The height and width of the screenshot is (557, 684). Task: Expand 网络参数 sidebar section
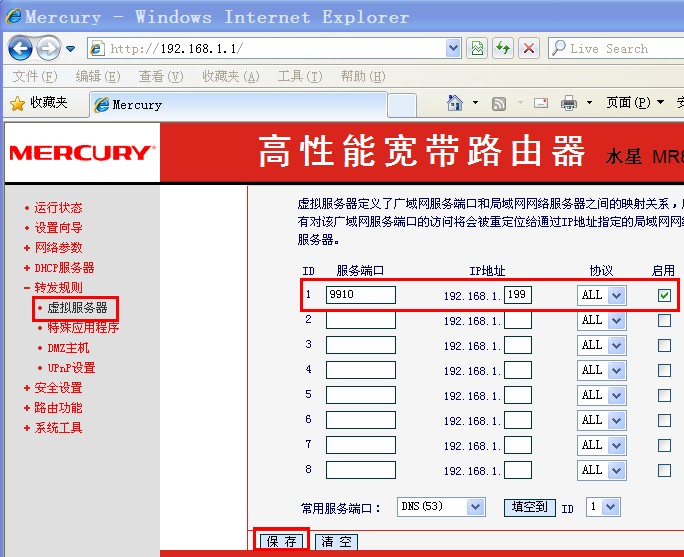58,247
